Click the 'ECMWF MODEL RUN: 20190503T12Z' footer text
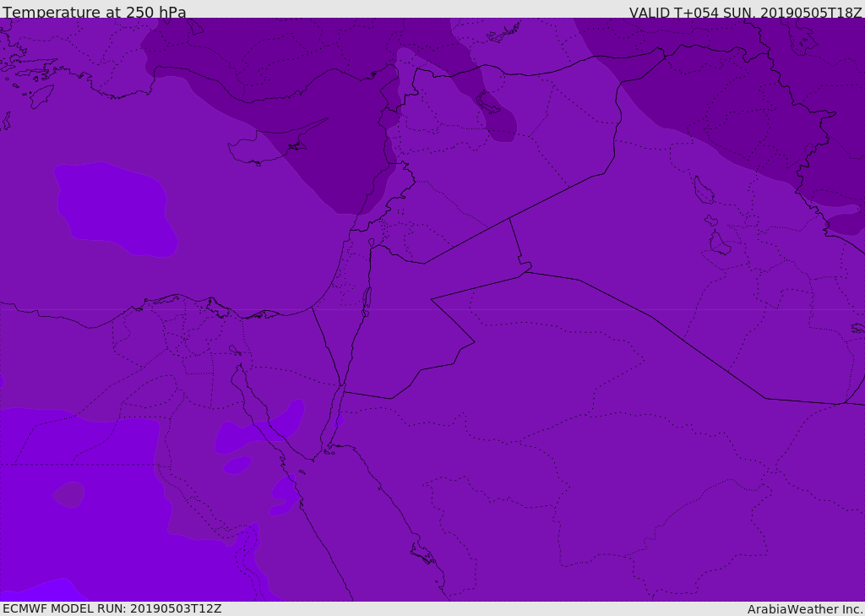Viewport: 865px width, 616px height. (x=112, y=608)
